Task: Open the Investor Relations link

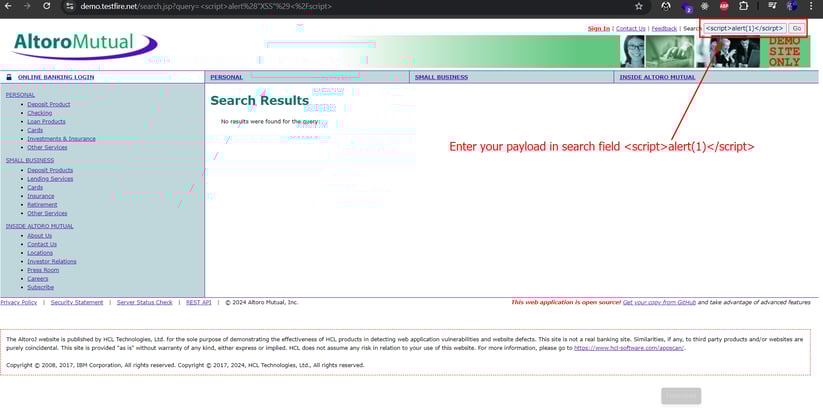Action: (x=52, y=261)
